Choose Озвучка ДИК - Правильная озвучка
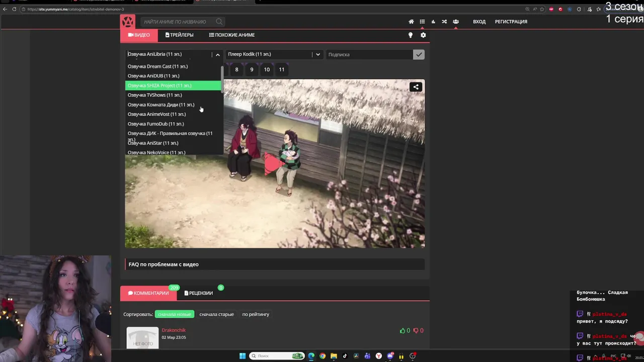 [173, 134]
